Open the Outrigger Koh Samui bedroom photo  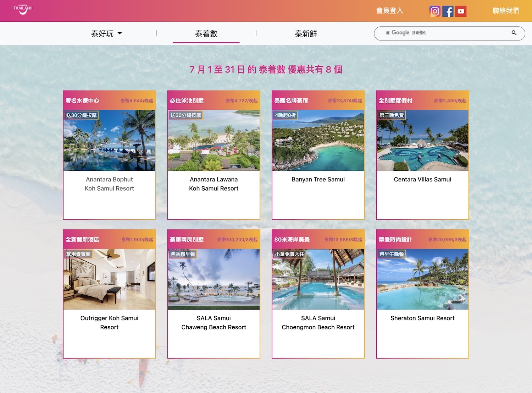point(109,279)
